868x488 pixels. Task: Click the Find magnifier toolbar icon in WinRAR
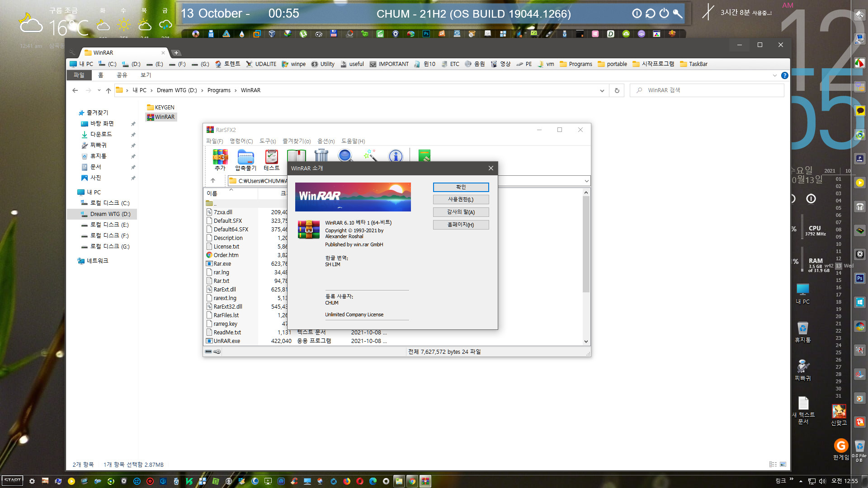(x=345, y=155)
